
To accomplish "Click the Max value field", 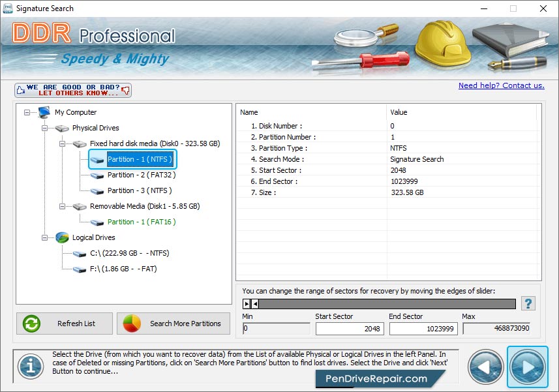I will pos(496,328).
